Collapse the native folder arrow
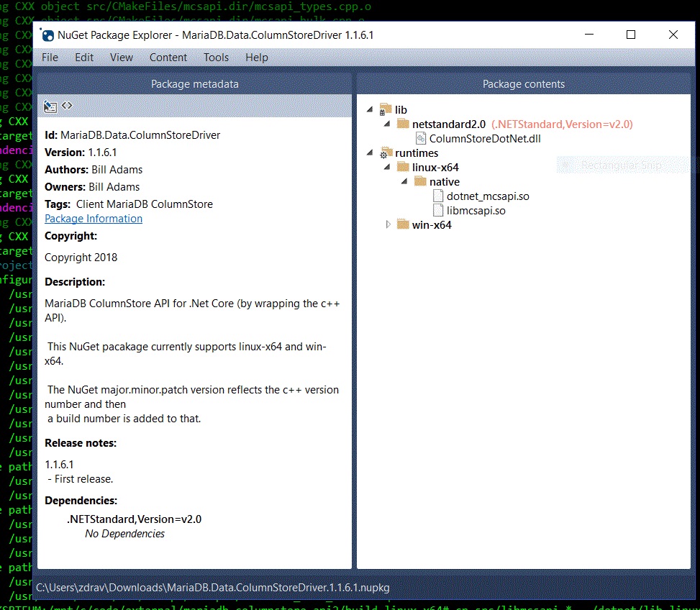The width and height of the screenshot is (700, 610). (x=405, y=181)
